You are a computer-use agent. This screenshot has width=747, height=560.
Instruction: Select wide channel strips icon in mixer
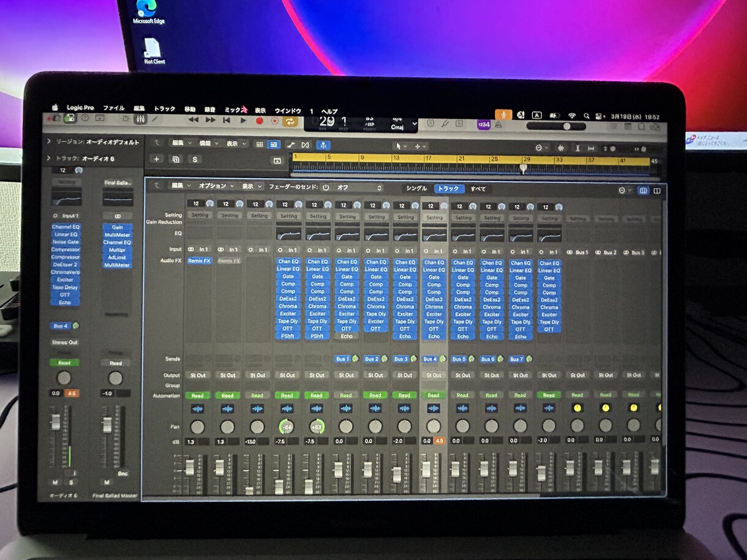(x=657, y=191)
